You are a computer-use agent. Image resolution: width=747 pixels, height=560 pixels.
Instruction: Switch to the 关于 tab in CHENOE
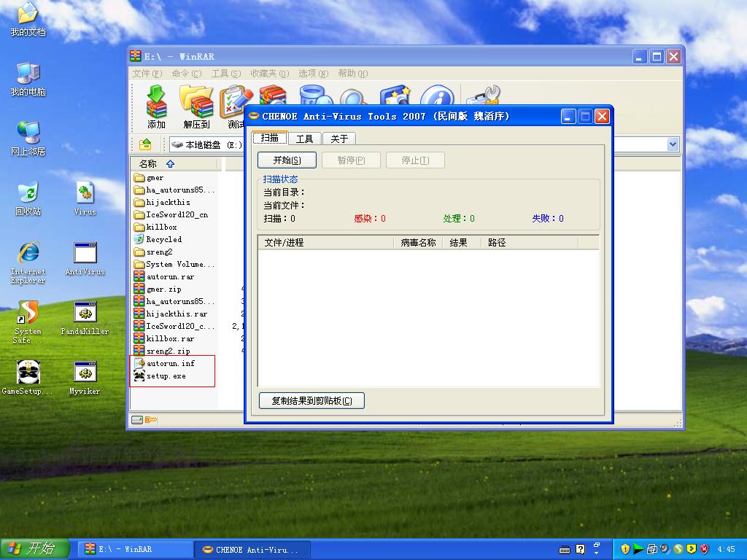coord(339,139)
